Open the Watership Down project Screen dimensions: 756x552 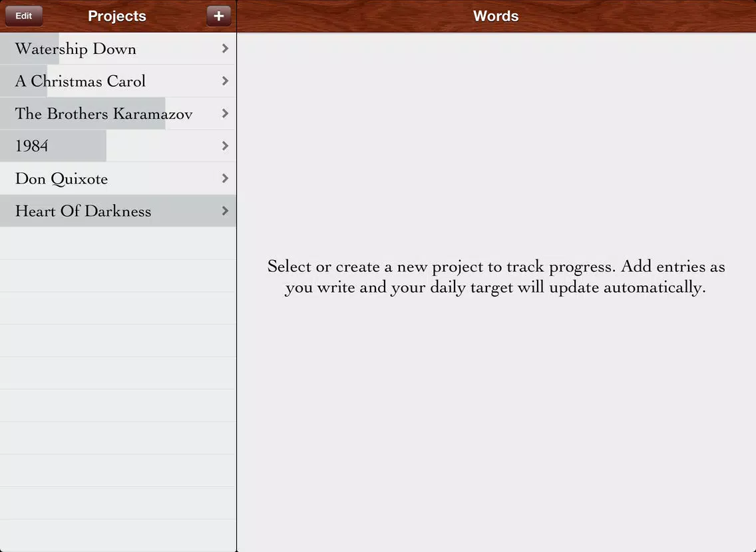click(118, 49)
